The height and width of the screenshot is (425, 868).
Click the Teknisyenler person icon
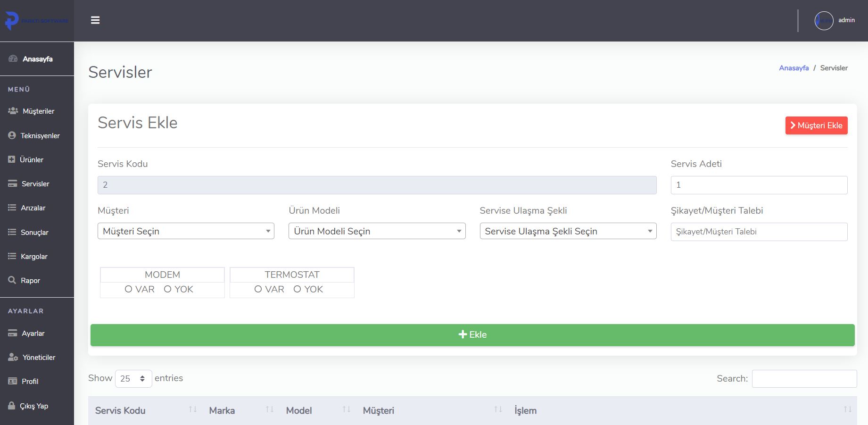click(12, 135)
